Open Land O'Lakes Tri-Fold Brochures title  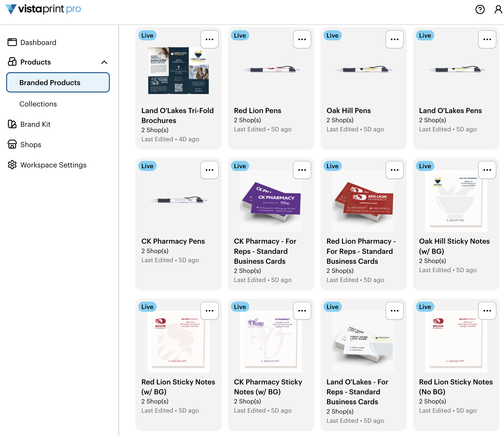coord(177,115)
